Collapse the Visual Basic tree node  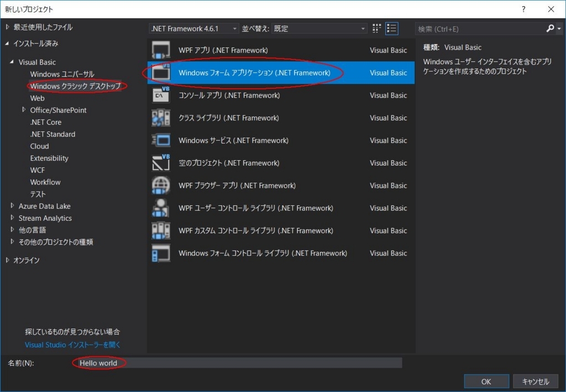12,62
